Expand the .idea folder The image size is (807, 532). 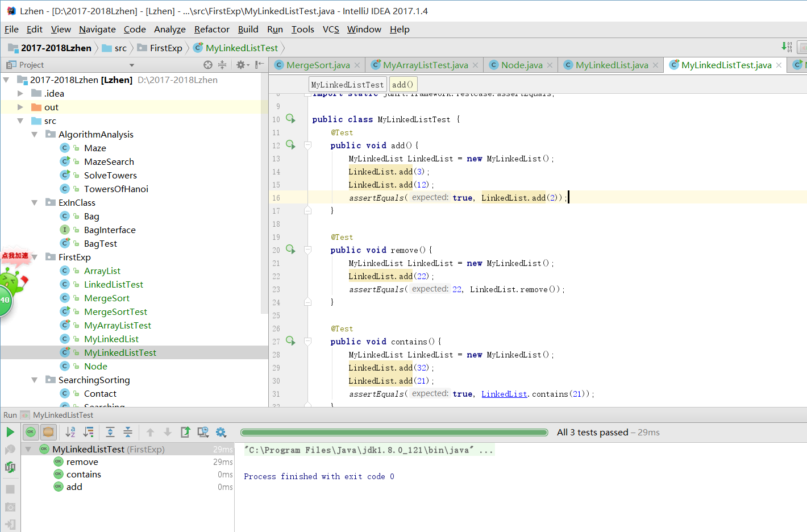pyautogui.click(x=20, y=94)
